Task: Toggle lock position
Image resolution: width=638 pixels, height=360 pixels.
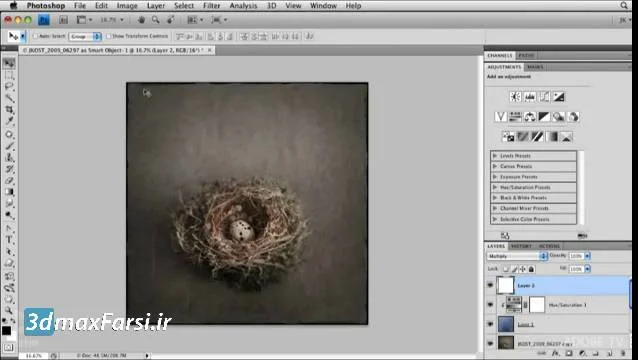Action: 523,269
